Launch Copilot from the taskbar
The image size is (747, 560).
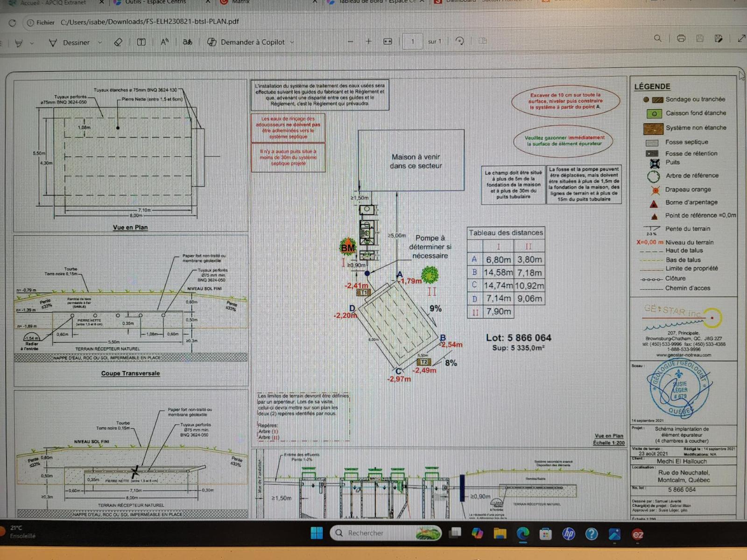(477, 533)
